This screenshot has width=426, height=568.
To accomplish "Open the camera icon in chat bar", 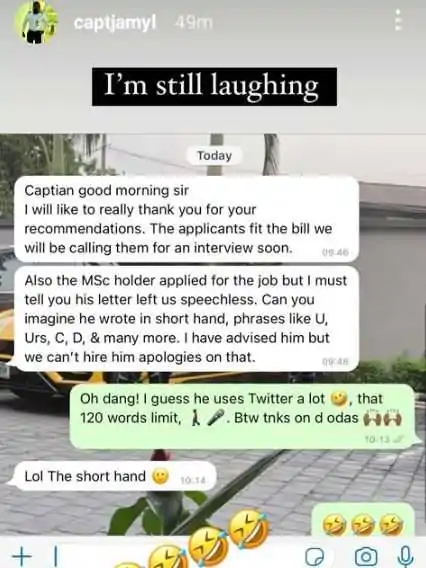I will coord(365,556).
